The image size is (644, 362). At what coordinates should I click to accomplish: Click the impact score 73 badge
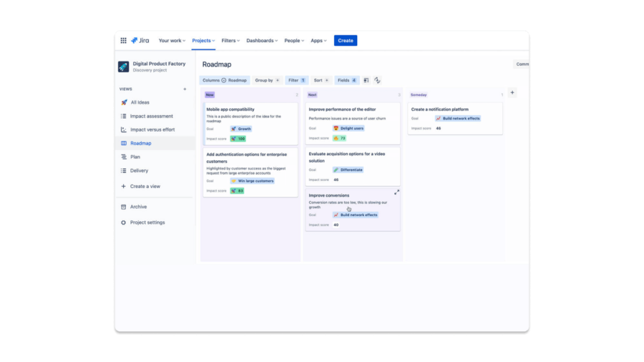(x=339, y=138)
